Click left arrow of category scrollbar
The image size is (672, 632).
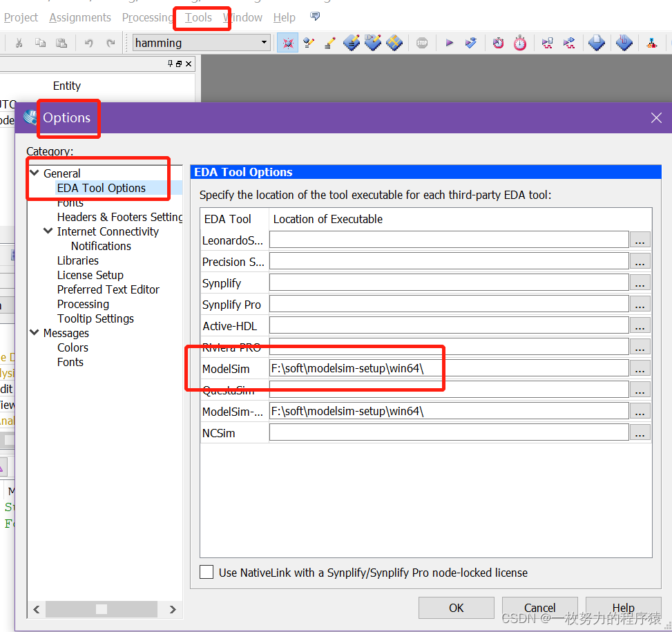click(x=37, y=609)
